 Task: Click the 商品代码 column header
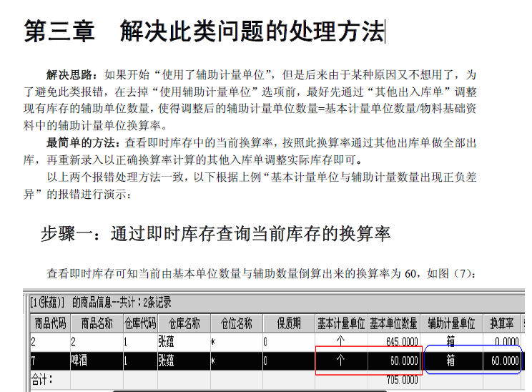[49, 323]
